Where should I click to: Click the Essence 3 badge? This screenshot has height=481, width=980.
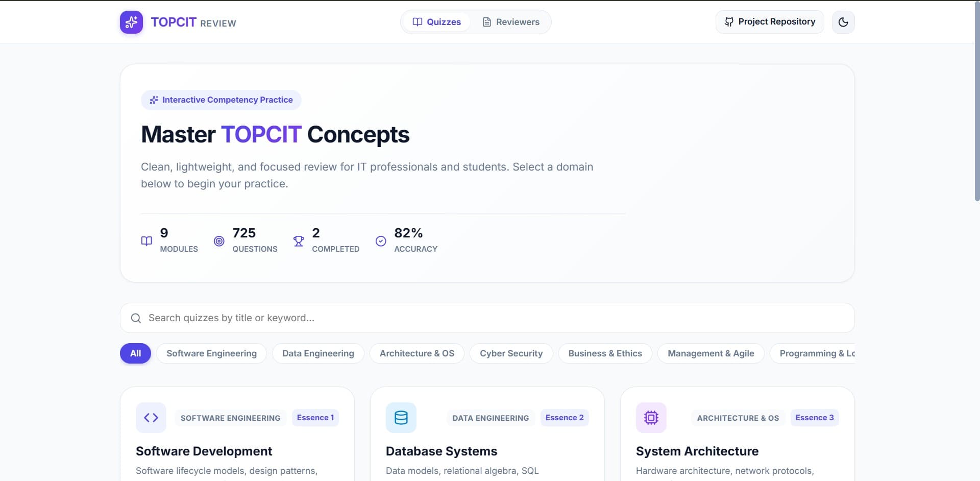[815, 418]
